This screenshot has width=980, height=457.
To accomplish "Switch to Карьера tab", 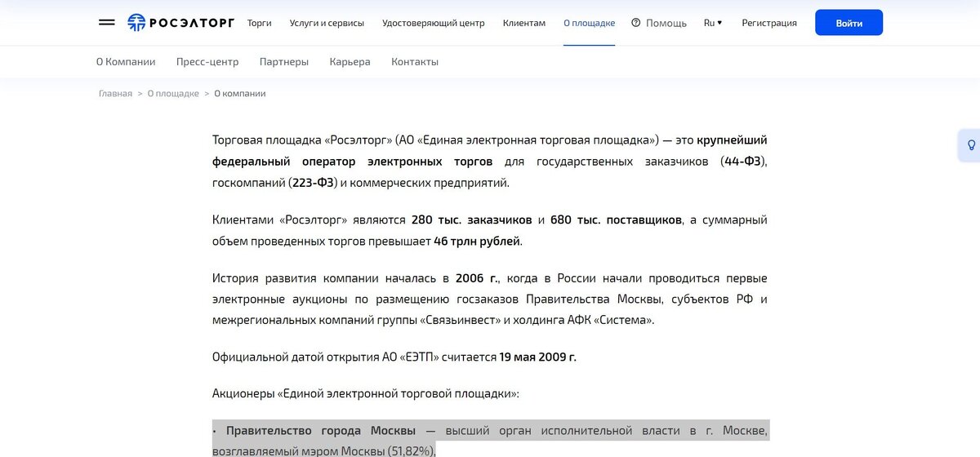I will coord(350,62).
